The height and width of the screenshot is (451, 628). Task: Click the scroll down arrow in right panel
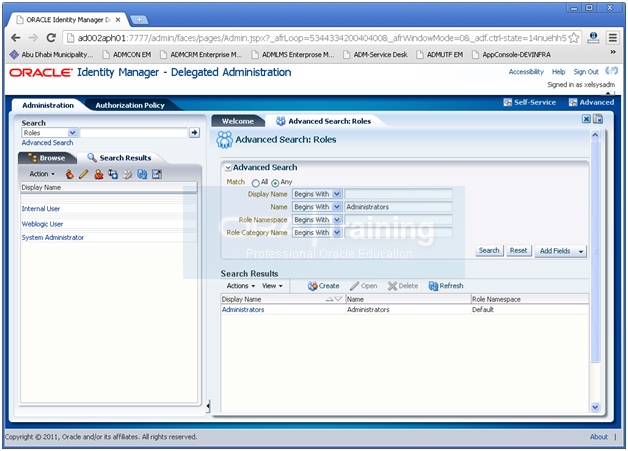pos(595,407)
